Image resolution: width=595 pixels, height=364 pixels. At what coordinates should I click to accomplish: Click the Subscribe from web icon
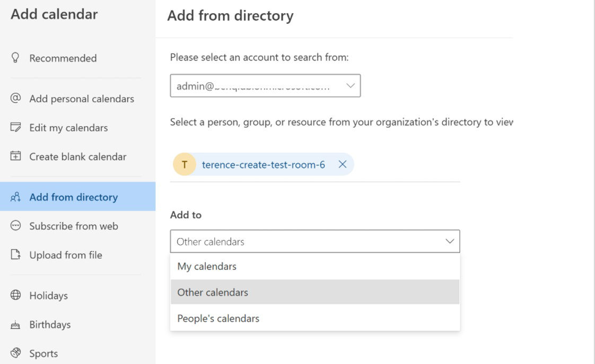tap(15, 226)
